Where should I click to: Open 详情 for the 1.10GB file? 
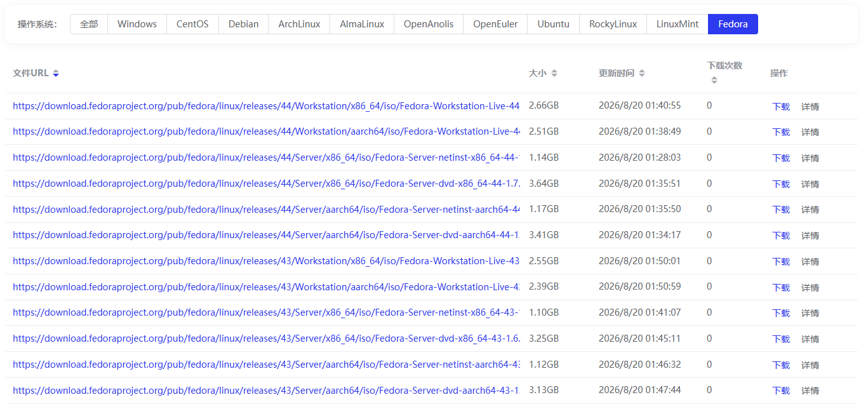click(x=810, y=313)
